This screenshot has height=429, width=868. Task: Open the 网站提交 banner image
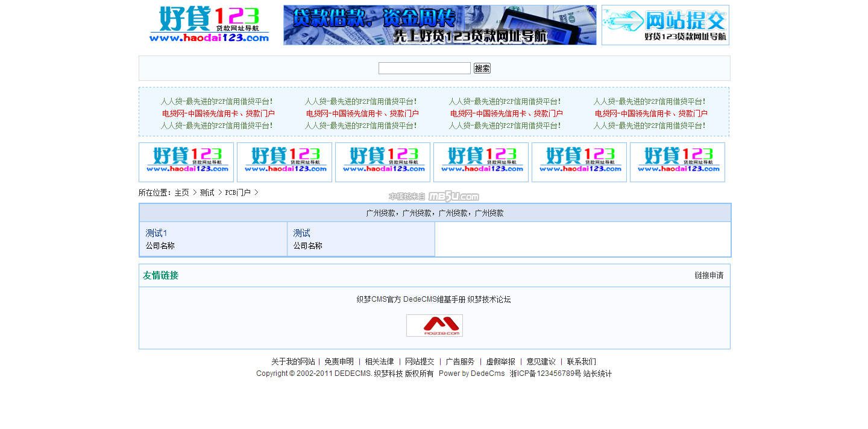click(x=665, y=25)
